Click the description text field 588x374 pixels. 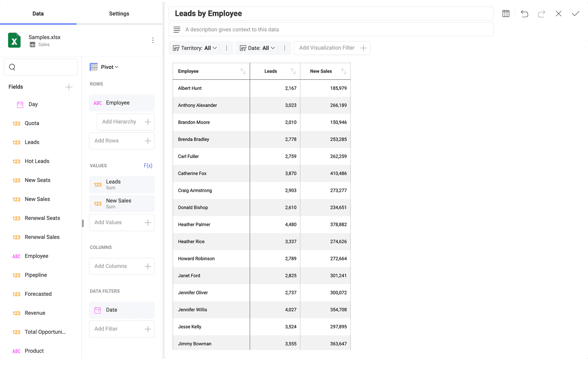click(331, 29)
